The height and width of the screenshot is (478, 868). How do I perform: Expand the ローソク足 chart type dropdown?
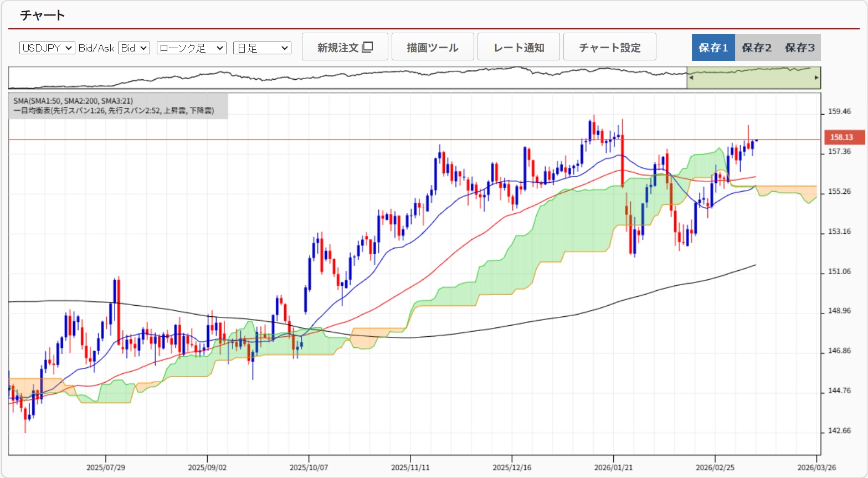[x=191, y=48]
